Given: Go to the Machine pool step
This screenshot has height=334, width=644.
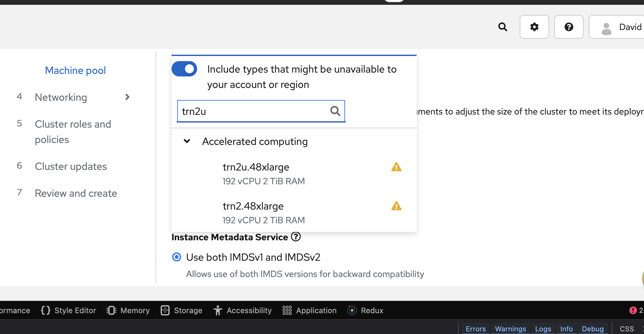Looking at the screenshot, I should 75,70.
